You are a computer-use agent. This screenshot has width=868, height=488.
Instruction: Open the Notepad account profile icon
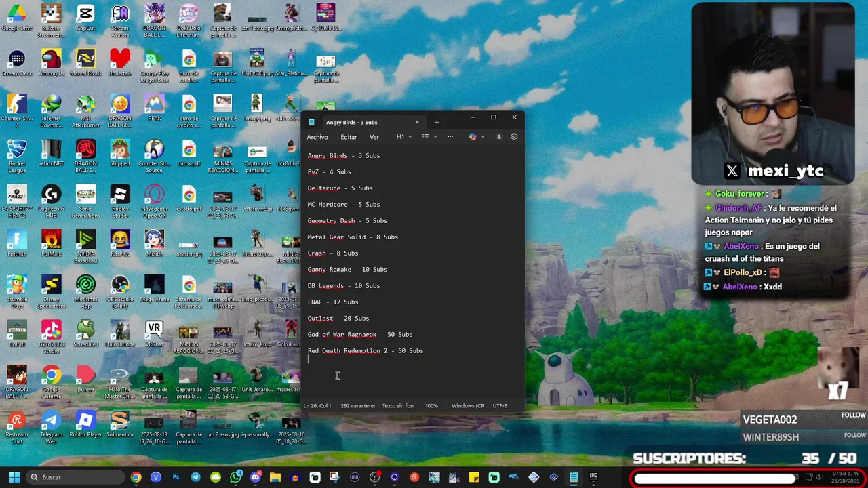498,137
